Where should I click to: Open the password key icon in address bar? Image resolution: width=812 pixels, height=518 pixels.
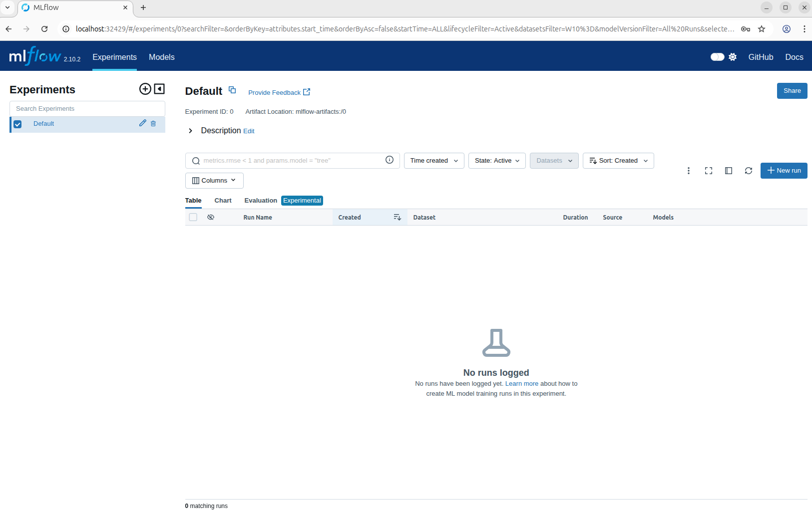pos(746,29)
